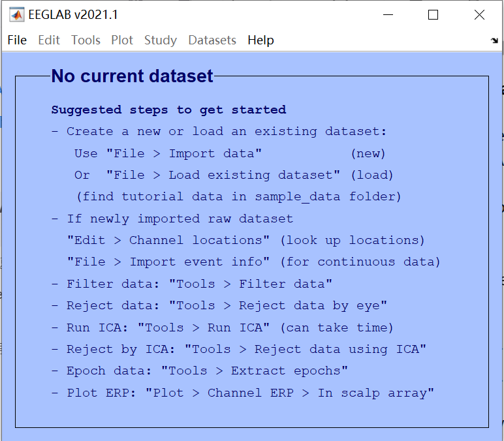Viewport: 504px width, 441px height.
Task: Open the File menu
Action: point(17,40)
